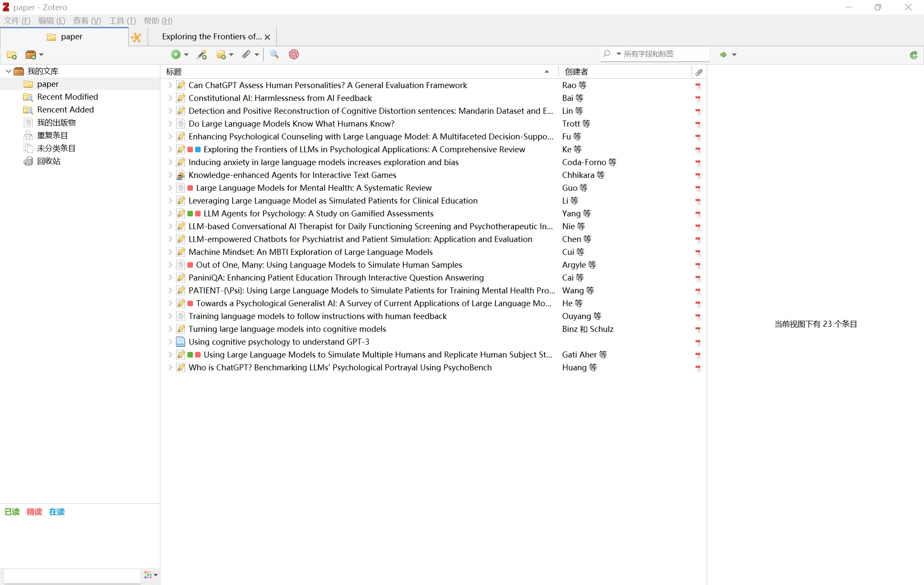
Task: Create a new note with the yellow note icon
Action: coord(222,54)
